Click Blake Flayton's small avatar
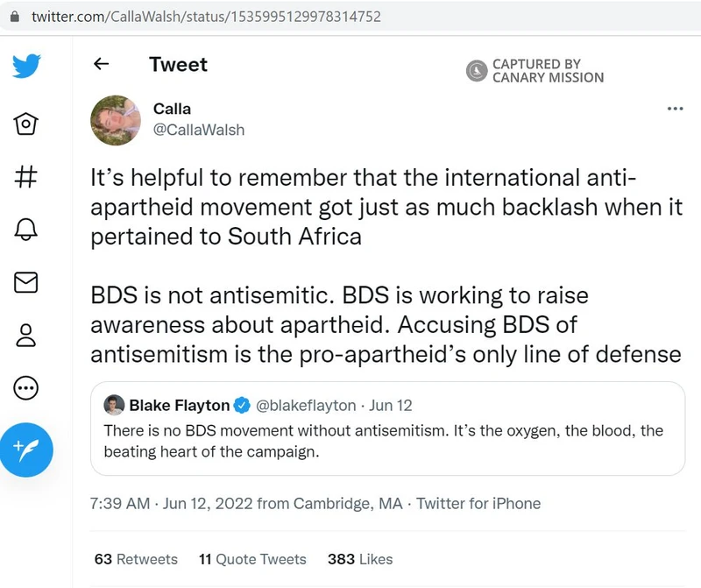The width and height of the screenshot is (701, 588). click(x=114, y=406)
